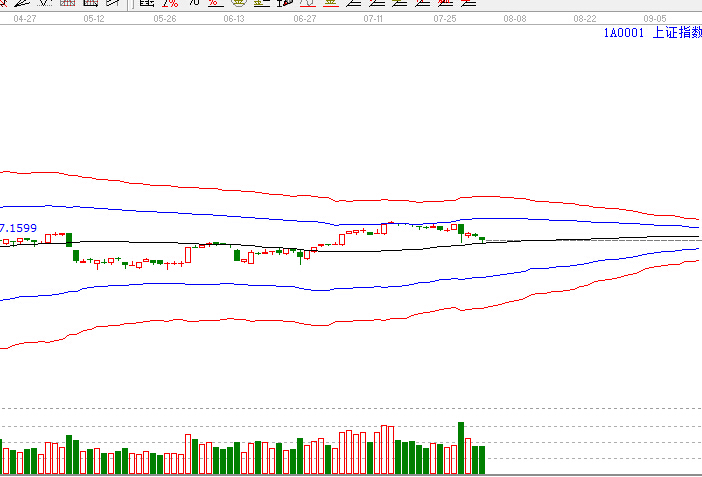Select the 06-13 date on the time axis
Viewport: 702px width, 477px height.
point(234,19)
